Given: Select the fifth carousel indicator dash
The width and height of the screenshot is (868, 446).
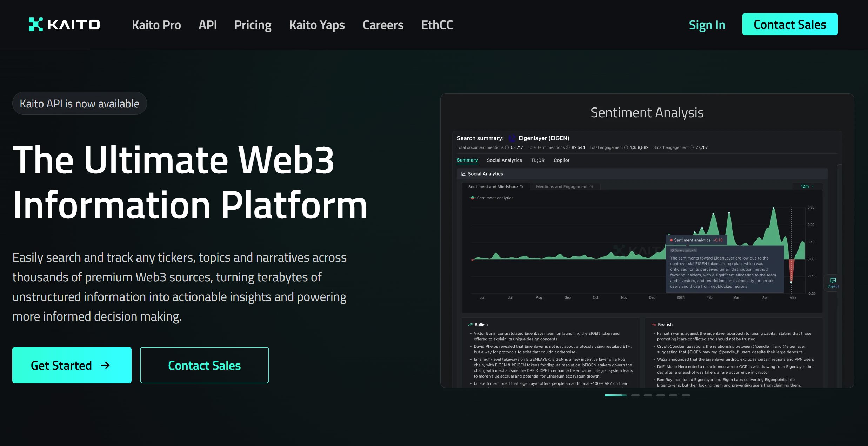Looking at the screenshot, I should (673, 395).
